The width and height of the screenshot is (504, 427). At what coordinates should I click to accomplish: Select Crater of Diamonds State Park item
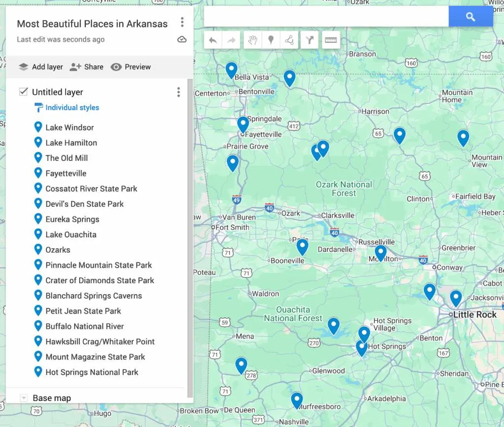tap(100, 280)
